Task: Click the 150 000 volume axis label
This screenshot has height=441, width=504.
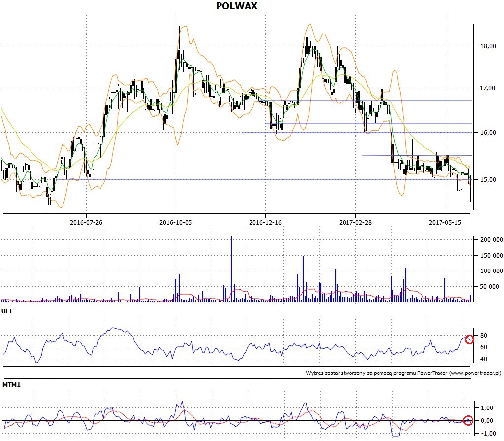Action: point(492,256)
